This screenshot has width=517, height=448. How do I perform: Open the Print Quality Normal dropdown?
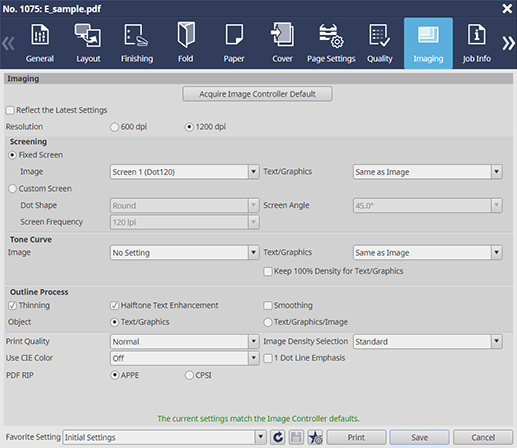pyautogui.click(x=184, y=342)
